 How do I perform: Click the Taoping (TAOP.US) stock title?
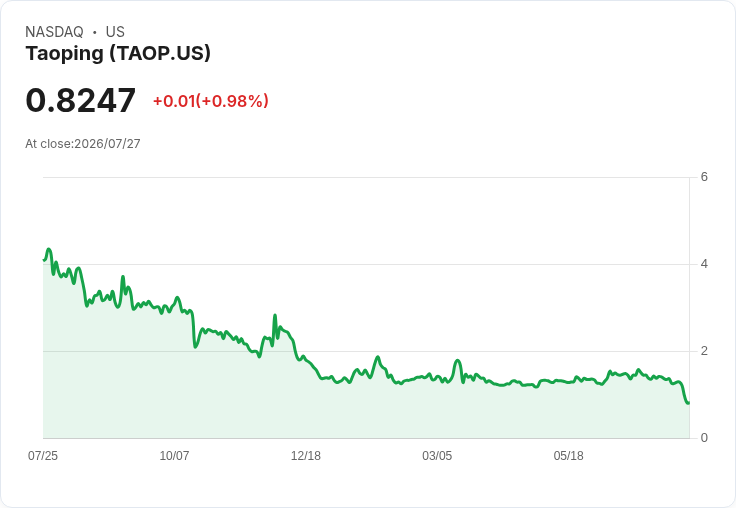(x=118, y=54)
